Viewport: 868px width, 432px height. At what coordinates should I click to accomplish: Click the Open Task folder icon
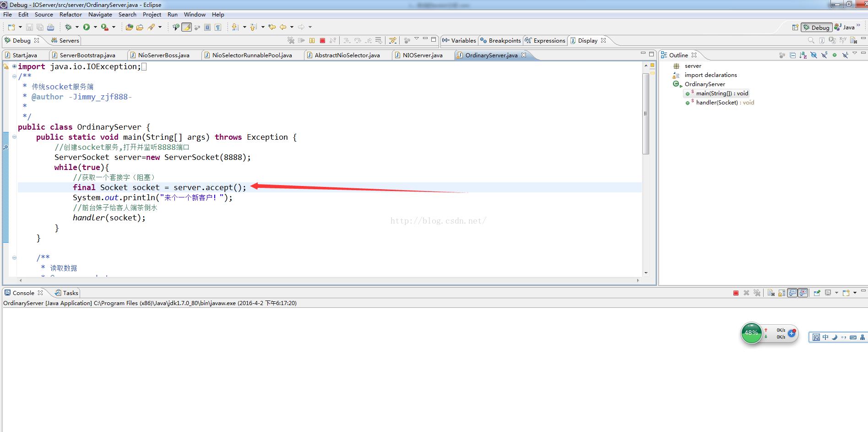coord(140,27)
